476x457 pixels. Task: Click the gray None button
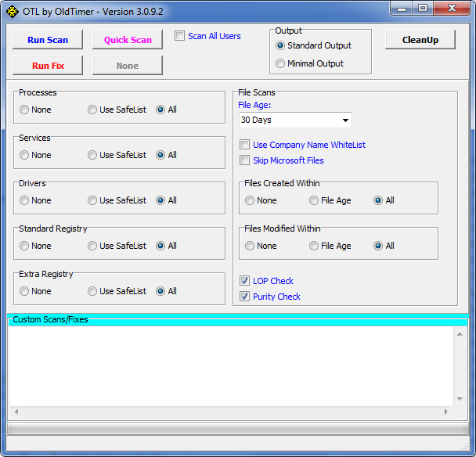[x=128, y=66]
